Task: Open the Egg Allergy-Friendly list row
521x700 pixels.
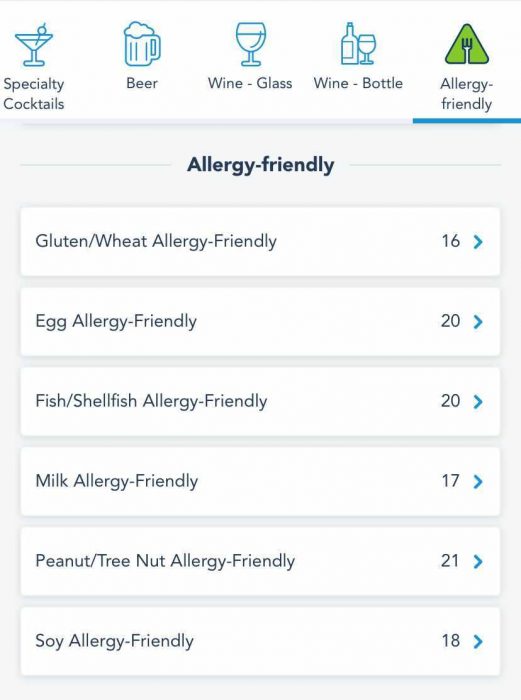Action: coord(260,321)
